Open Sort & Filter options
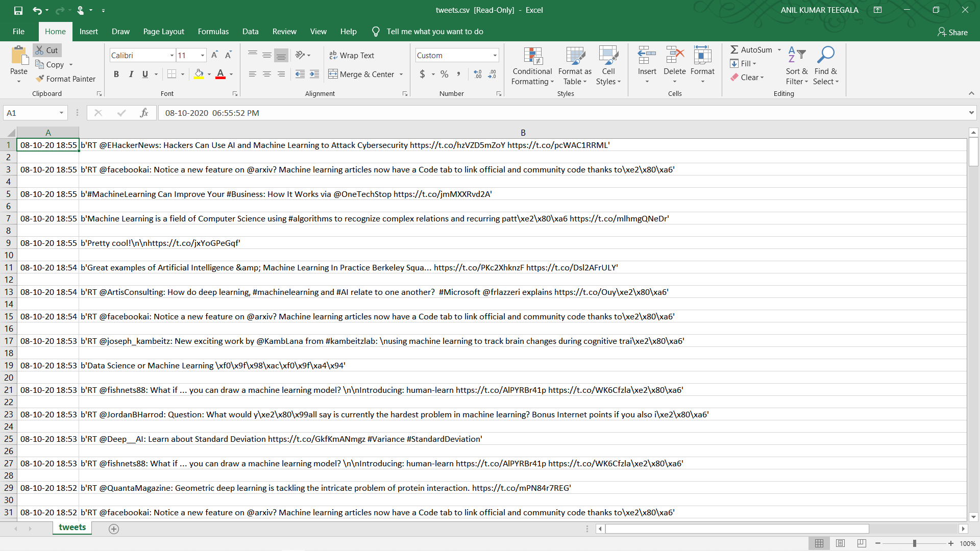The image size is (980, 551). pos(797,66)
